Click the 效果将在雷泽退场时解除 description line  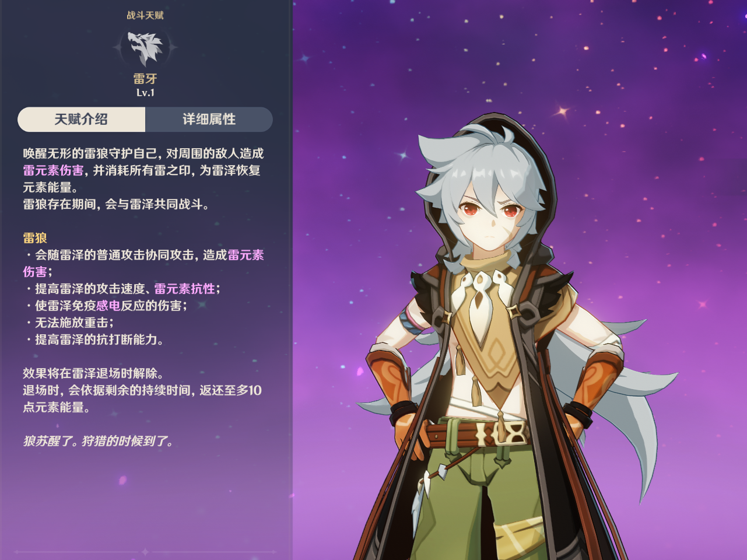(x=93, y=373)
